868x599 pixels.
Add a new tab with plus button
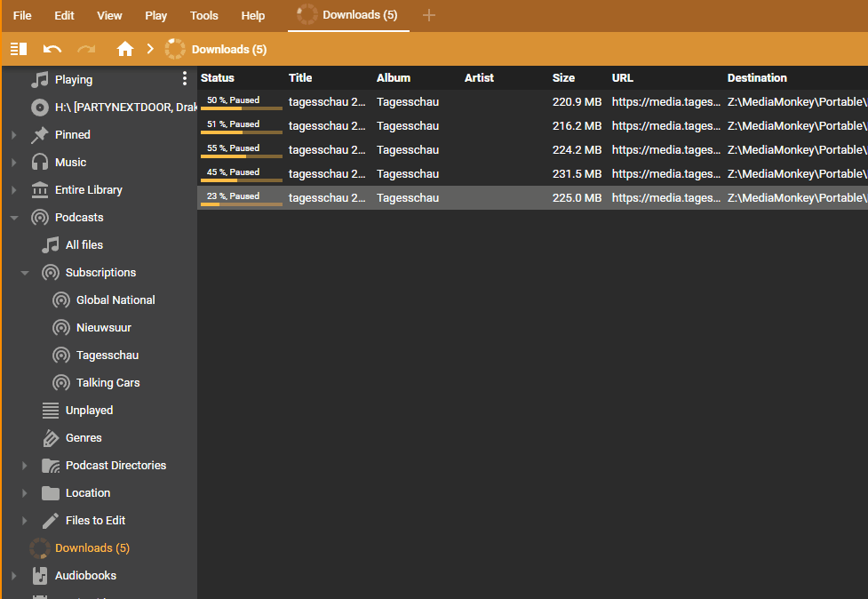click(429, 15)
